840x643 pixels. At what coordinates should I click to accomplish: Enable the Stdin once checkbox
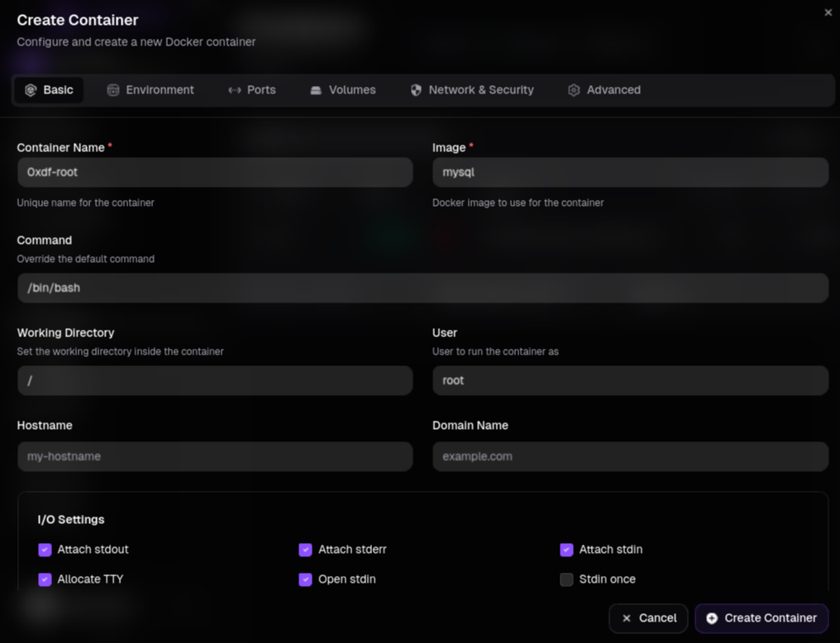[566, 579]
